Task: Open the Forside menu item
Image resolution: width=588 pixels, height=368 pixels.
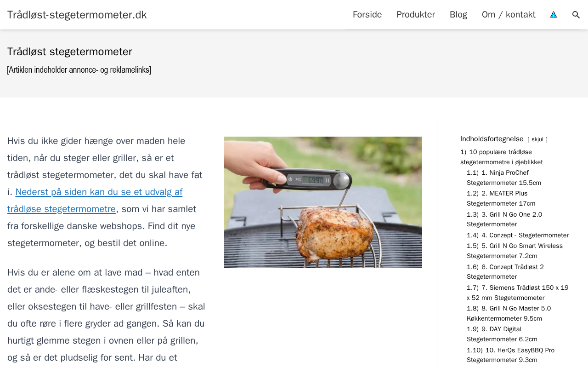Action: (x=367, y=15)
